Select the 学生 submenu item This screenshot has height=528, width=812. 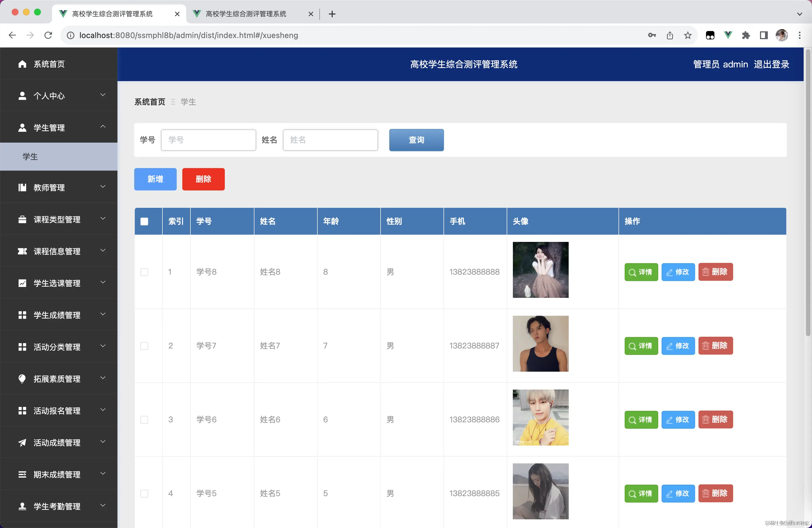30,156
